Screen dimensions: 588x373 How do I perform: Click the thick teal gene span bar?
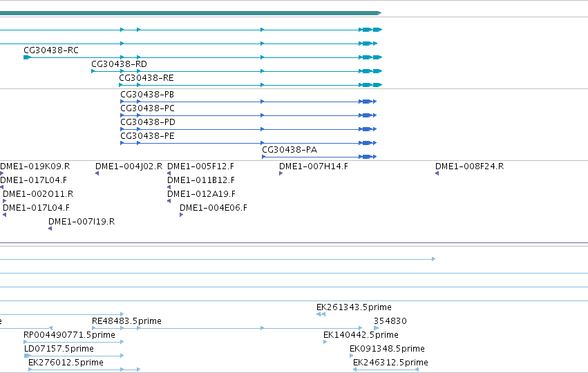pos(191,13)
